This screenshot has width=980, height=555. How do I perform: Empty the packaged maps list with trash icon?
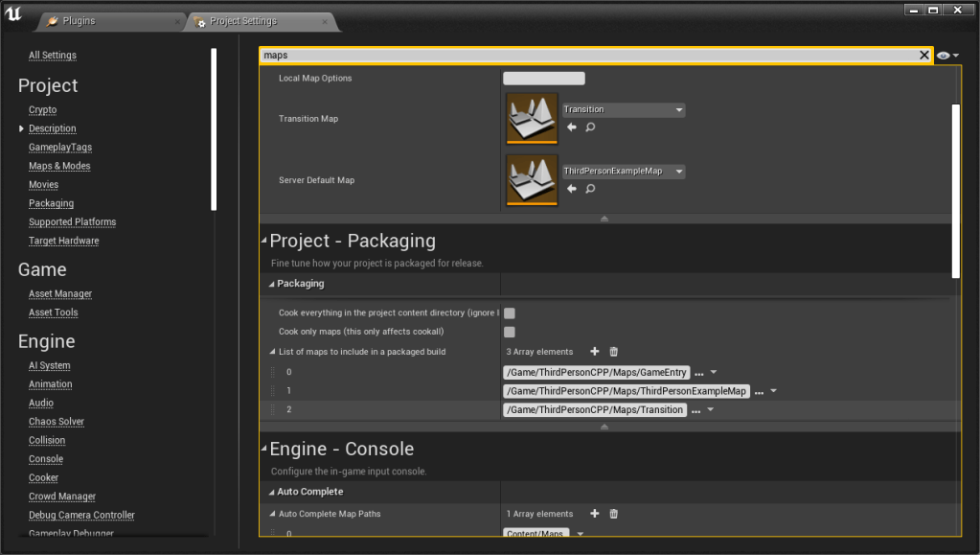pyautogui.click(x=614, y=352)
